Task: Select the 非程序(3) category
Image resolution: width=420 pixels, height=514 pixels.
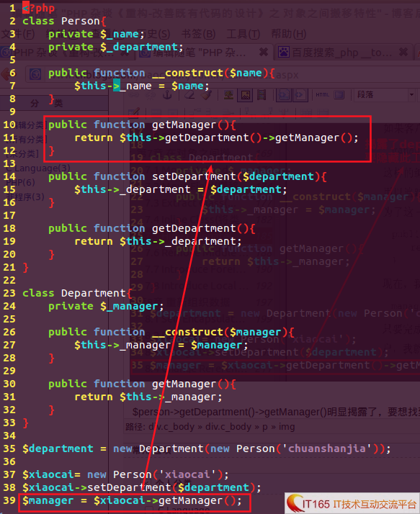Action: [25, 197]
